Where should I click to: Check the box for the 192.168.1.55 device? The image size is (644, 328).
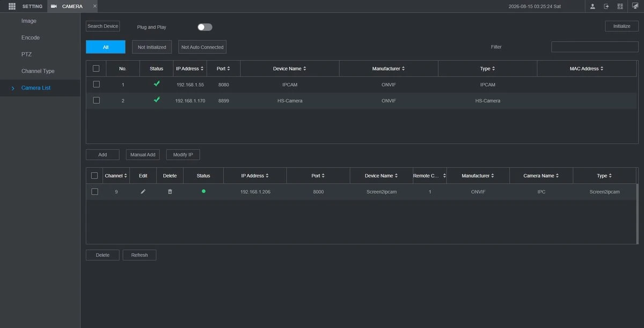(x=96, y=84)
